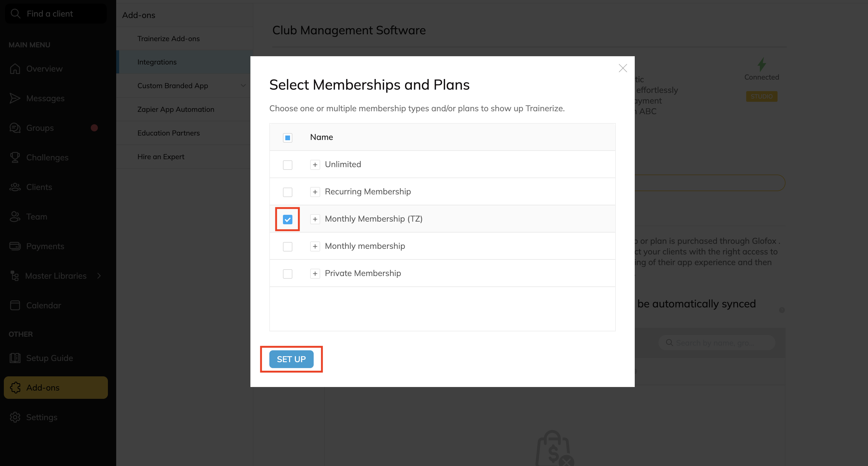Open the Master Libraries submenu arrow
The height and width of the screenshot is (466, 868).
pos(99,276)
